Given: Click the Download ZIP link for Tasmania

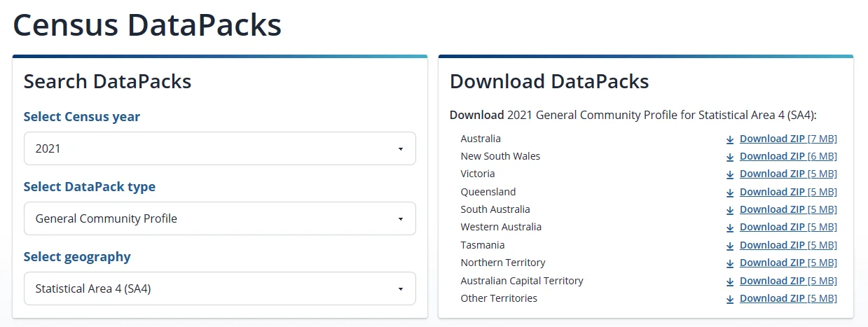Looking at the screenshot, I should coord(787,245).
